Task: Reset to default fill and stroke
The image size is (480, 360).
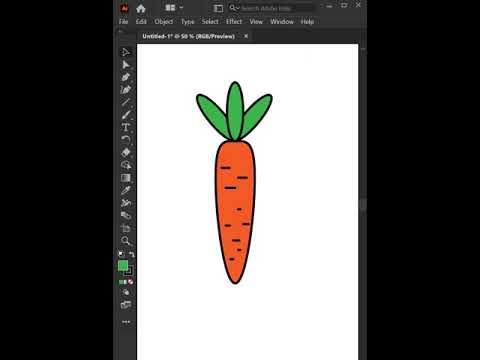Action: (121, 254)
